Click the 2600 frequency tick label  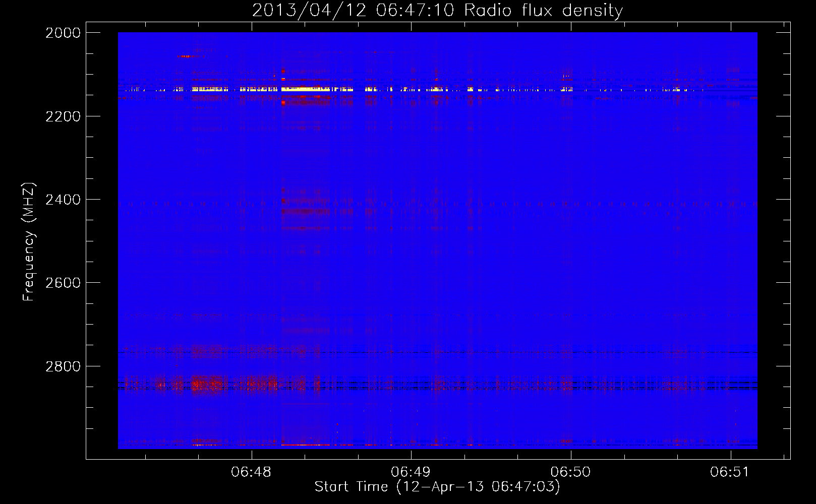63,283
